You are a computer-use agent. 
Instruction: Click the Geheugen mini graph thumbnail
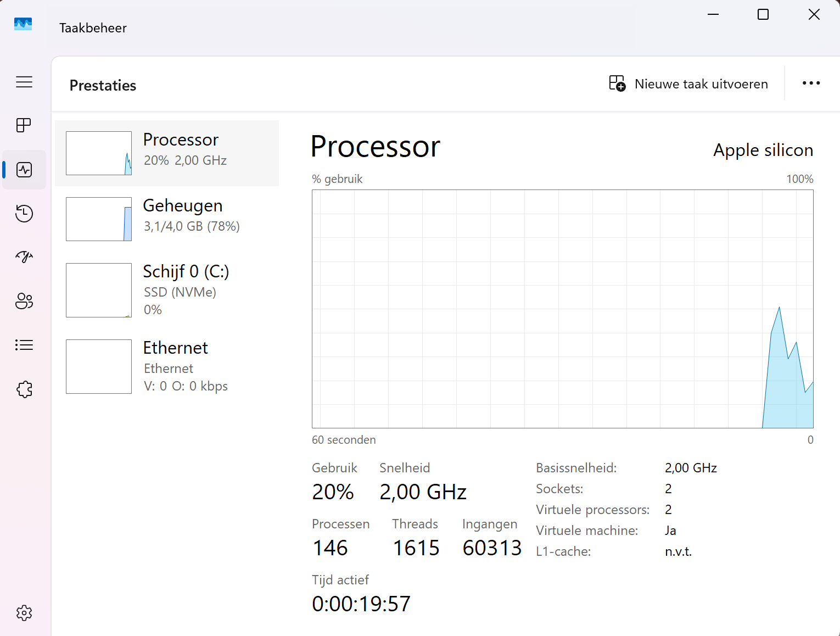pyautogui.click(x=99, y=219)
